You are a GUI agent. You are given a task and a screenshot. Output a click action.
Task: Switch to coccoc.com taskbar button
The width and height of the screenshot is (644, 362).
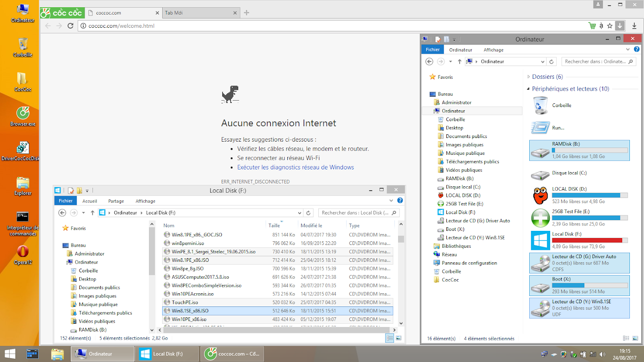pyautogui.click(x=232, y=354)
